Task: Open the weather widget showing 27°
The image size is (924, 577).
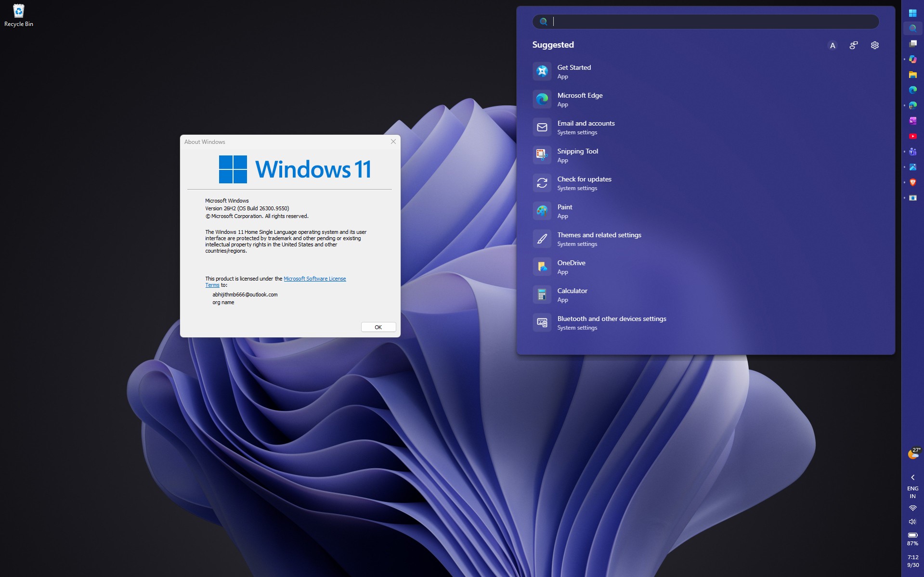Action: (x=913, y=453)
